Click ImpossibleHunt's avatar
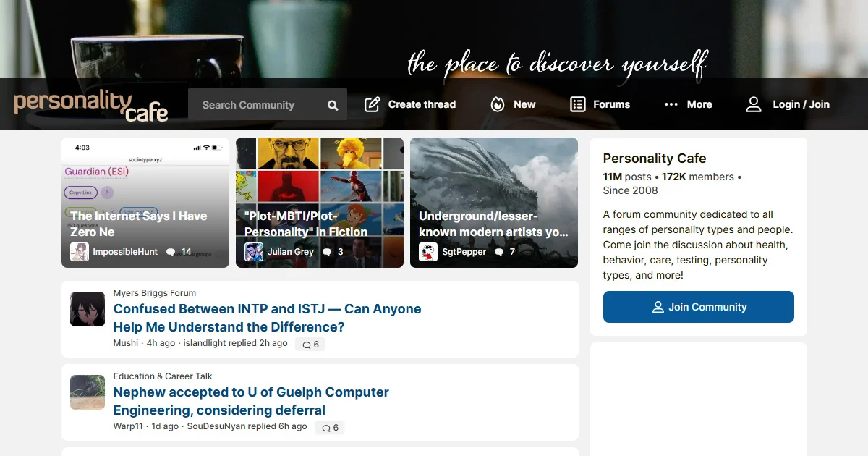Viewport: 868px width, 456px height. pos(80,252)
